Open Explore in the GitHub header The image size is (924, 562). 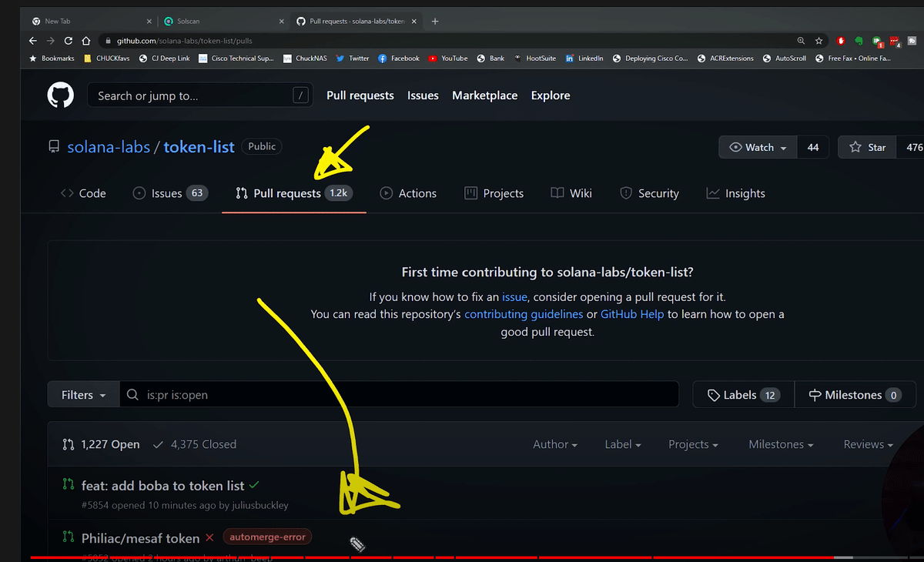pyautogui.click(x=551, y=95)
